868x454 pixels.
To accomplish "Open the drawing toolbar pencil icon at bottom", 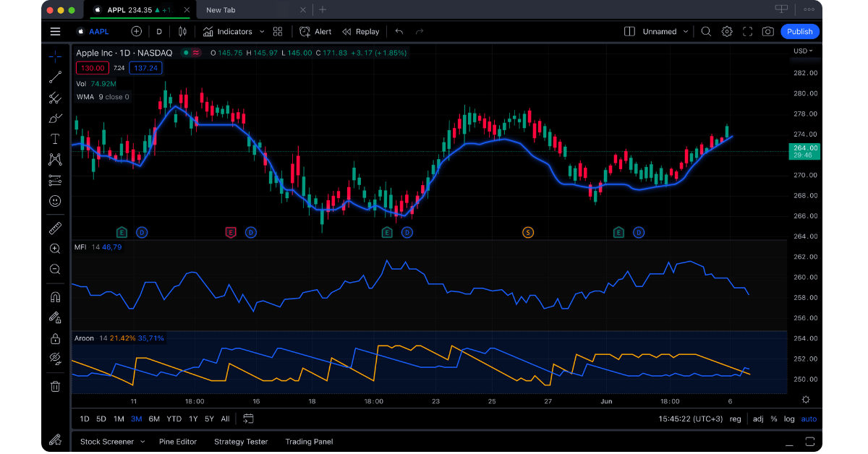I will click(55, 440).
